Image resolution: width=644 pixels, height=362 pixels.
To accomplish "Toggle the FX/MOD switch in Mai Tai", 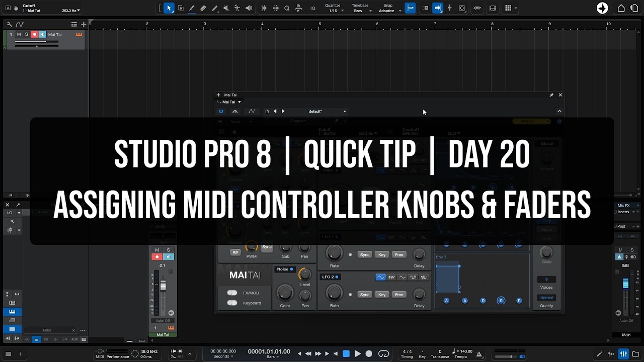I will point(232,293).
